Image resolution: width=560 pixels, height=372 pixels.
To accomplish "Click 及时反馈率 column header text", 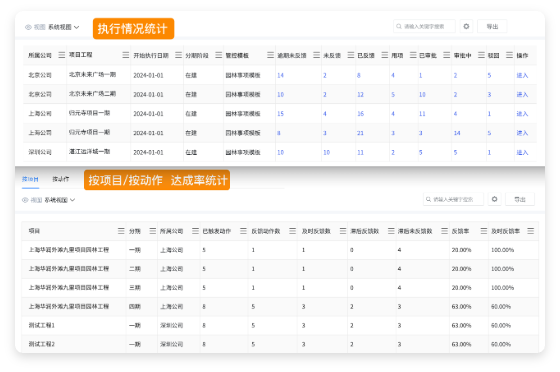I will tap(505, 231).
